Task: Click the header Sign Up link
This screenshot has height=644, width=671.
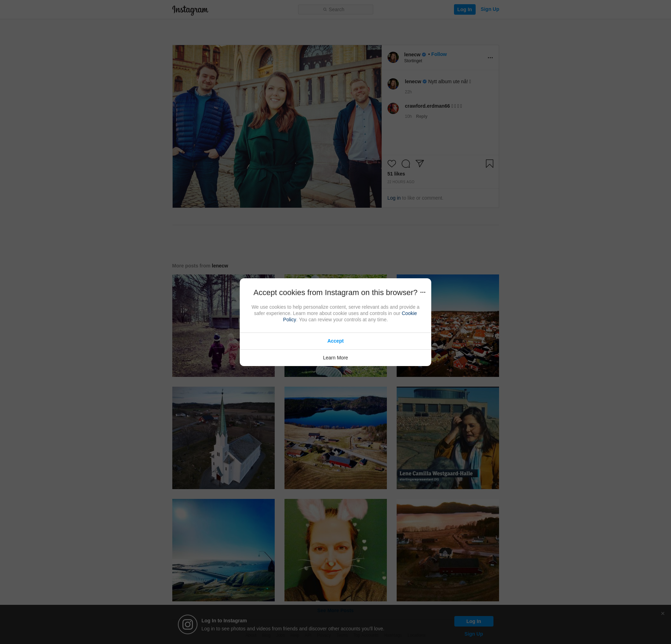Action: point(490,9)
